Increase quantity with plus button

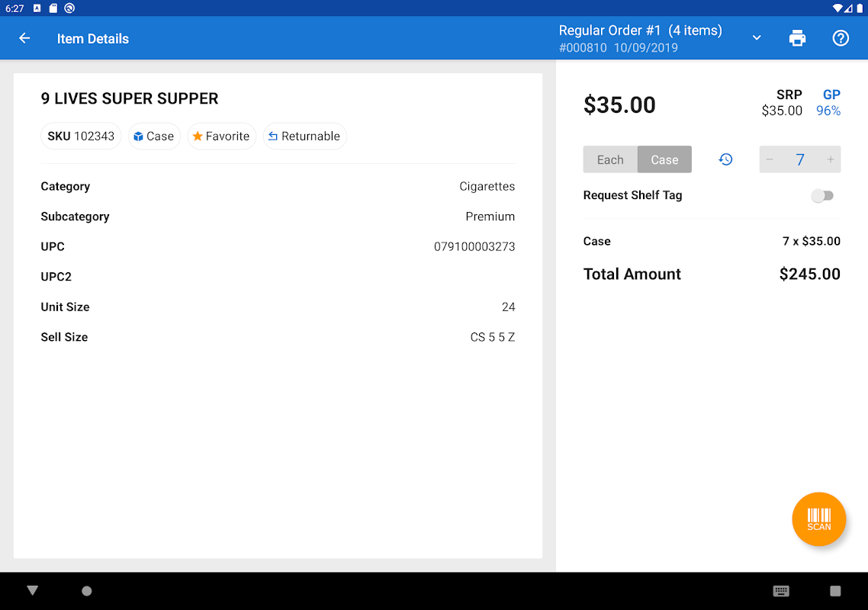831,159
